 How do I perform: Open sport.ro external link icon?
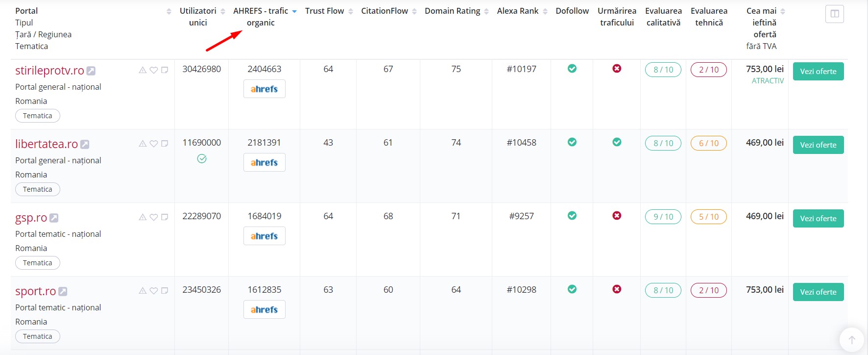[x=63, y=291]
